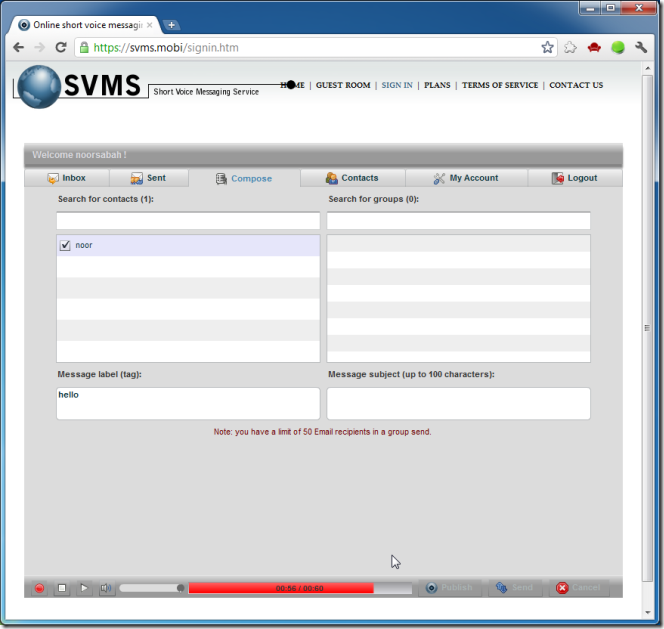
Task: Click the Message label tag field
Action: point(188,403)
